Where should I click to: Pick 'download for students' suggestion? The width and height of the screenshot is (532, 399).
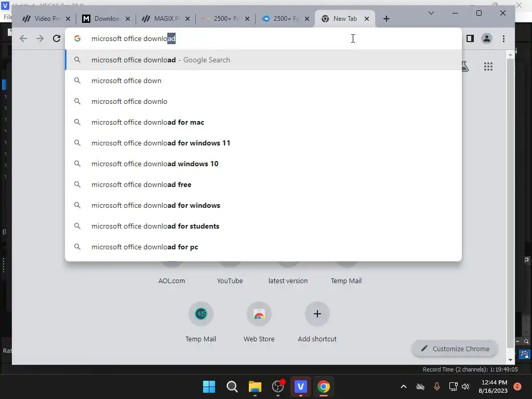[263, 226]
